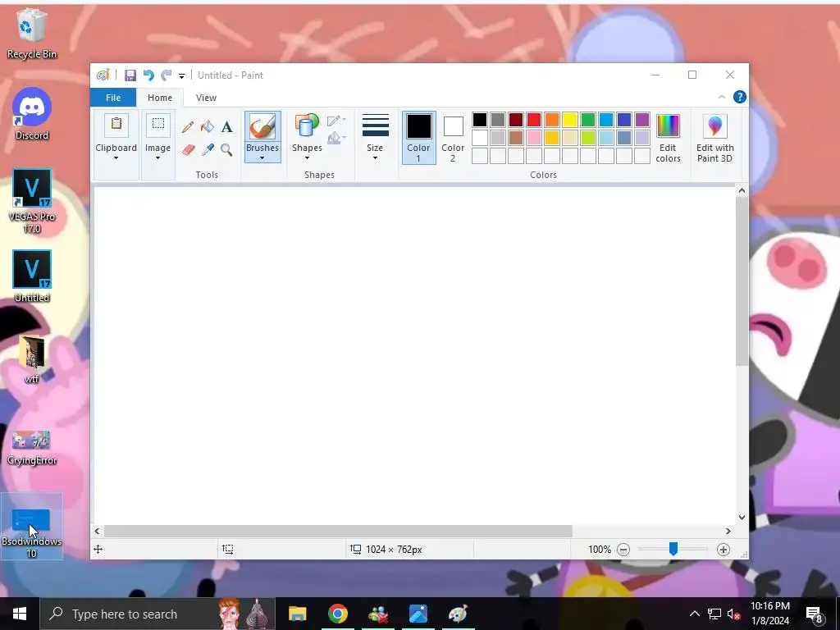
Task: Pick the pink color swatch
Action: (x=533, y=138)
